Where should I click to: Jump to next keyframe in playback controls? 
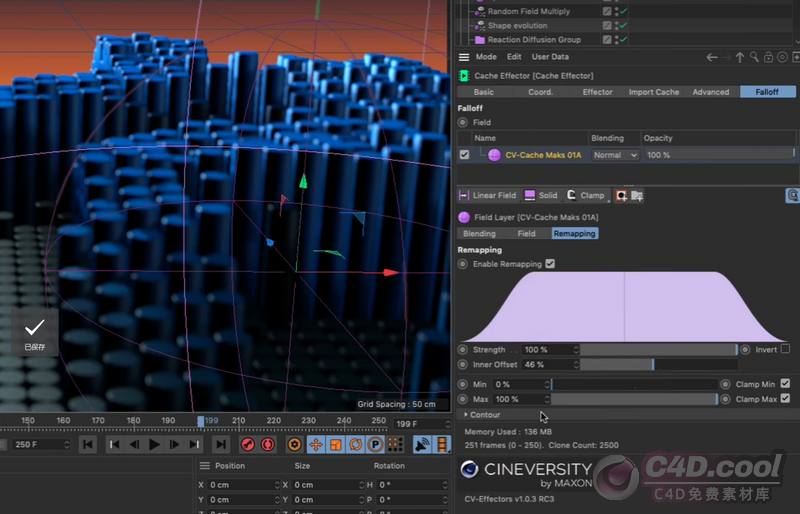click(194, 445)
